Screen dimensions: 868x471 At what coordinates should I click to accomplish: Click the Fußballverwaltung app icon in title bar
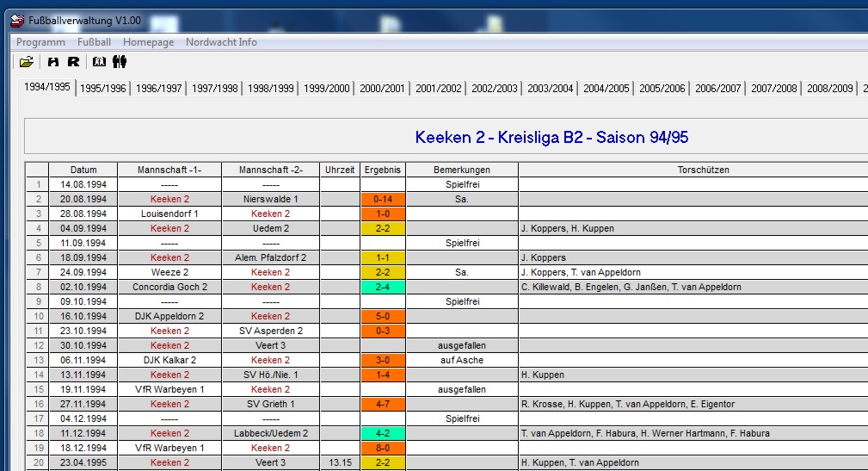16,21
